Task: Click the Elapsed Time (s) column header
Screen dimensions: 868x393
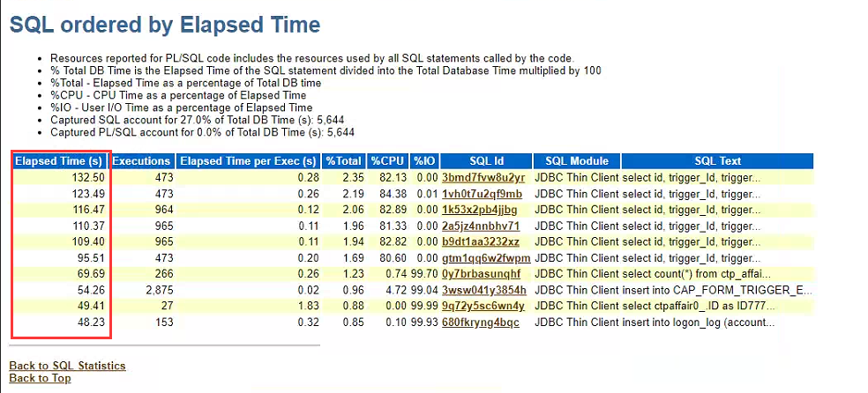Action: [x=59, y=161]
